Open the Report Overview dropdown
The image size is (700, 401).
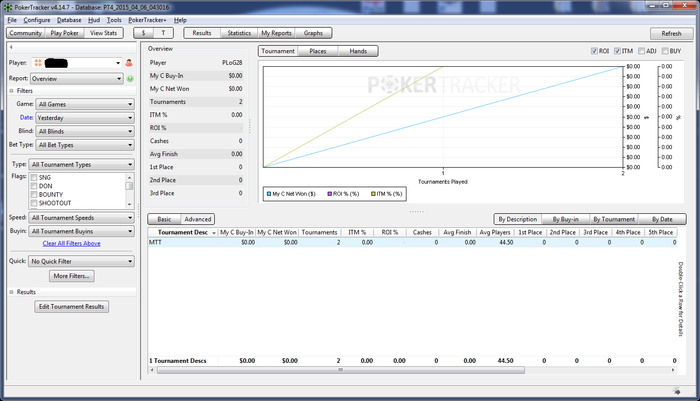pyautogui.click(x=76, y=79)
